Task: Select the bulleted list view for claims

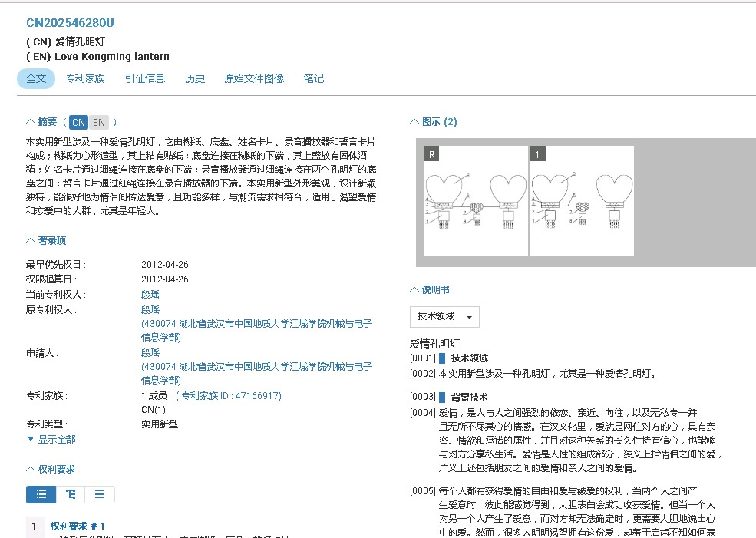Action: pyautogui.click(x=41, y=494)
